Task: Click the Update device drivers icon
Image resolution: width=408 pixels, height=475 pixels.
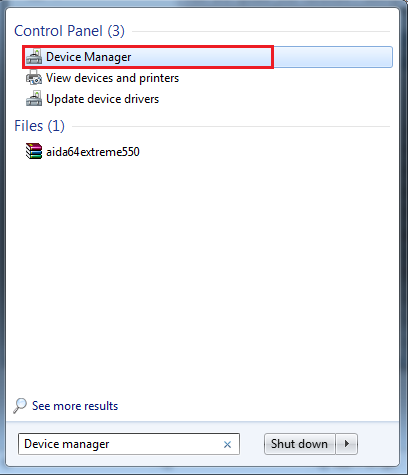Action: (x=34, y=98)
